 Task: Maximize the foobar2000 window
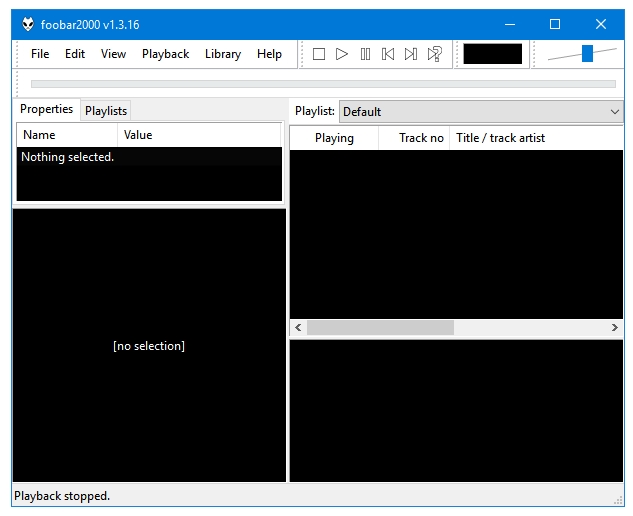[x=555, y=24]
